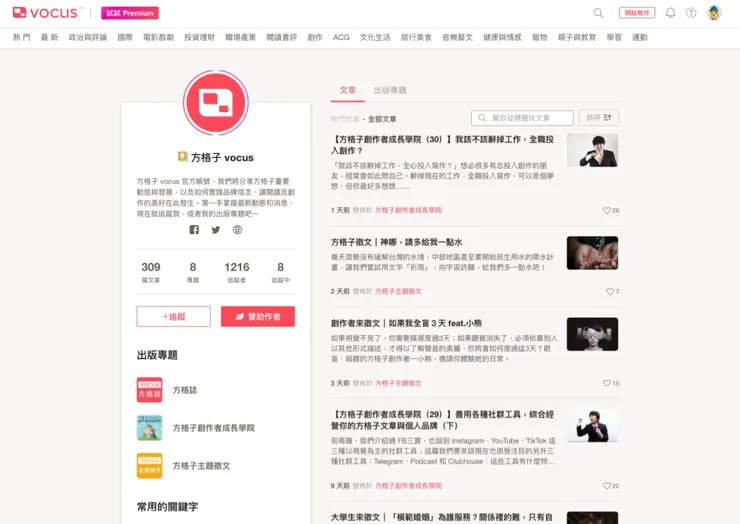Open 音樂藝文 category

[457, 37]
